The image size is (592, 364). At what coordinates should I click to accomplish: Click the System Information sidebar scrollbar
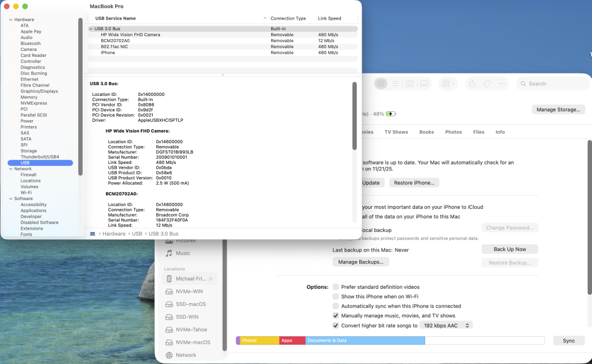pyautogui.click(x=81, y=96)
